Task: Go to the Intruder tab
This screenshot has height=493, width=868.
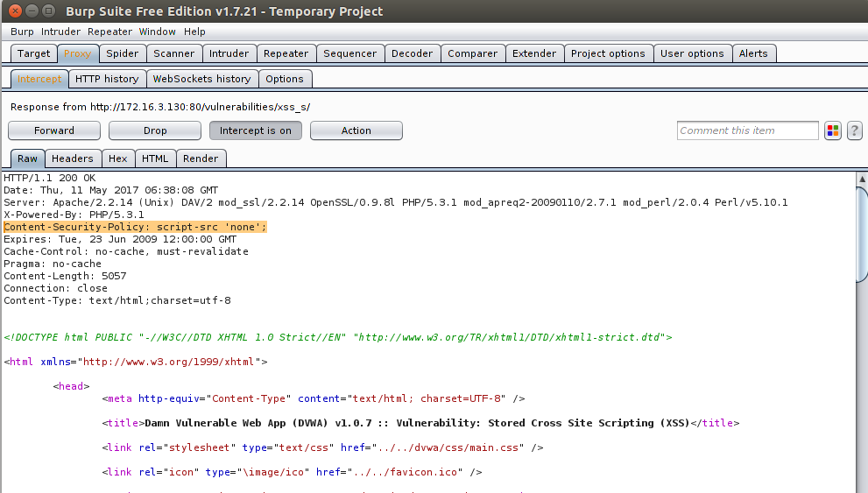Action: point(229,53)
